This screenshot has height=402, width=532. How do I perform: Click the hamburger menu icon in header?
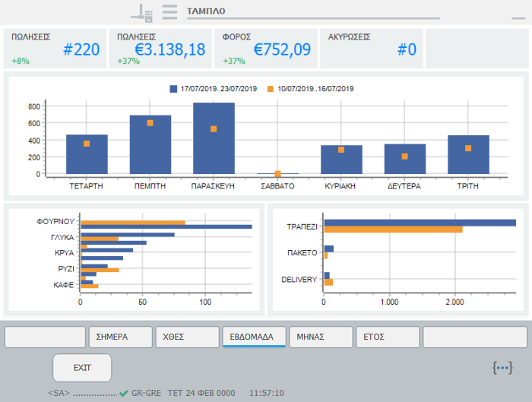(x=169, y=11)
